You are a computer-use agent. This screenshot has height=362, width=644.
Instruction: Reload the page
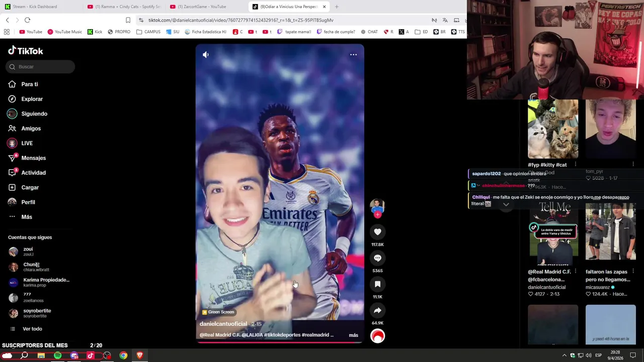pyautogui.click(x=27, y=20)
